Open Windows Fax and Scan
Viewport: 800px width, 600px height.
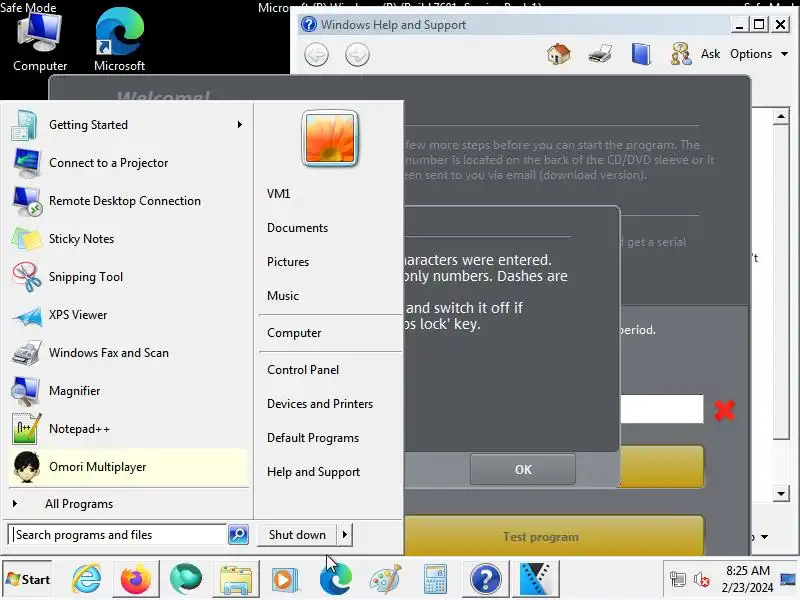[x=128, y=353]
